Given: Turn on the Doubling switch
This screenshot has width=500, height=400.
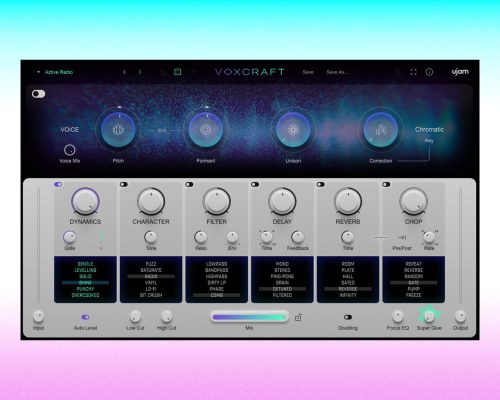Looking at the screenshot, I should [x=348, y=317].
